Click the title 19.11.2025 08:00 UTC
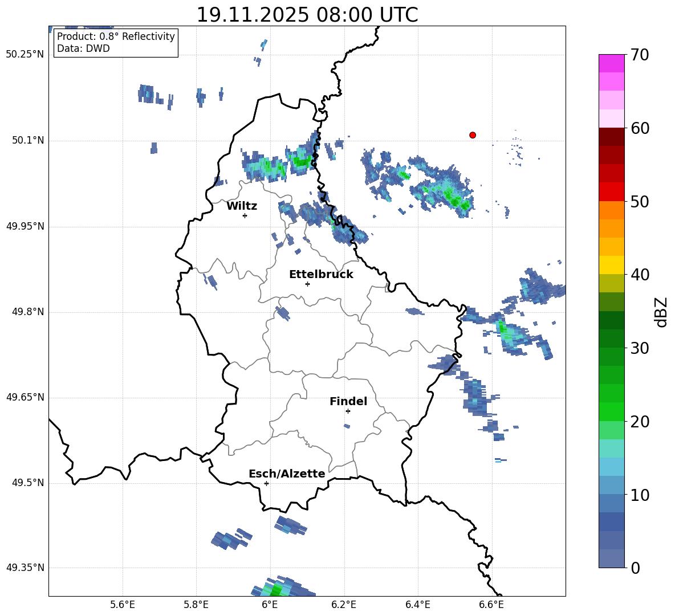675x616 pixels. (x=307, y=15)
